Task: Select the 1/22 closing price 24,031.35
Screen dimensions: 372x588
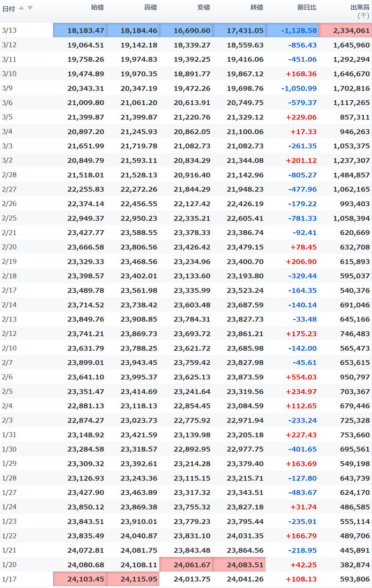Action: pos(245,536)
